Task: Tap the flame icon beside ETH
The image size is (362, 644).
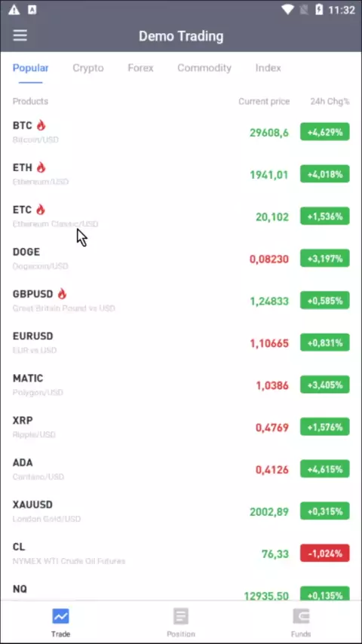Action: tap(41, 167)
